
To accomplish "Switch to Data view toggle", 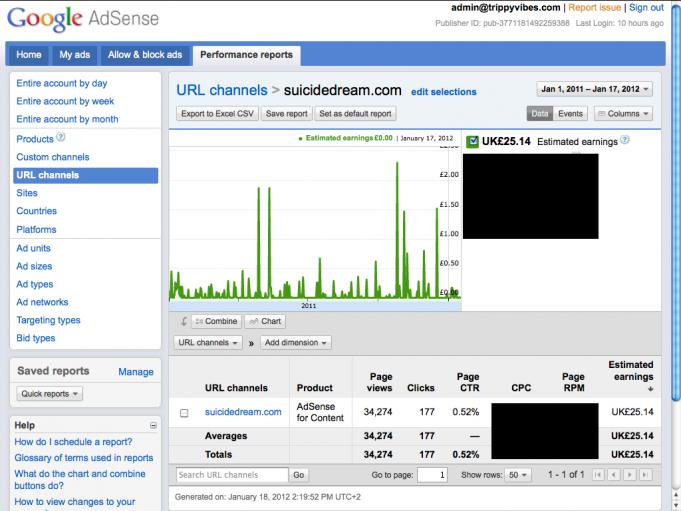I will tap(540, 114).
